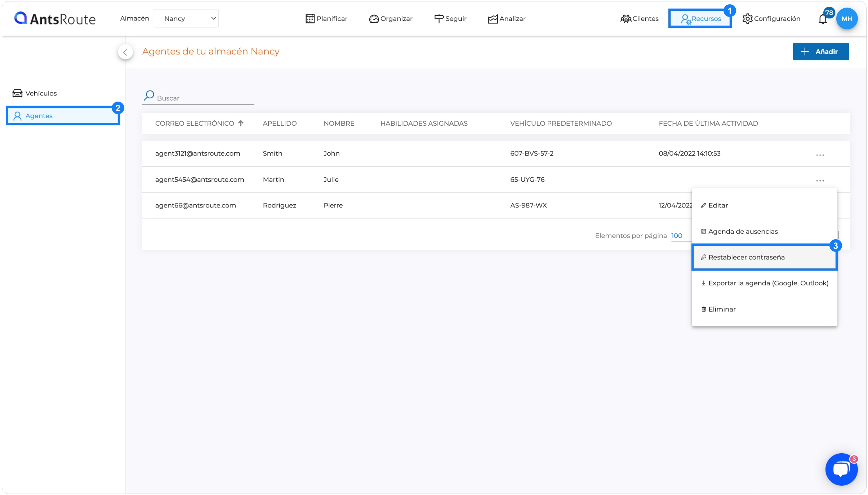Screen dimensions: 868x495
Task: Click vehicle 607-BVS-57-2 cell
Action: pyautogui.click(x=531, y=153)
